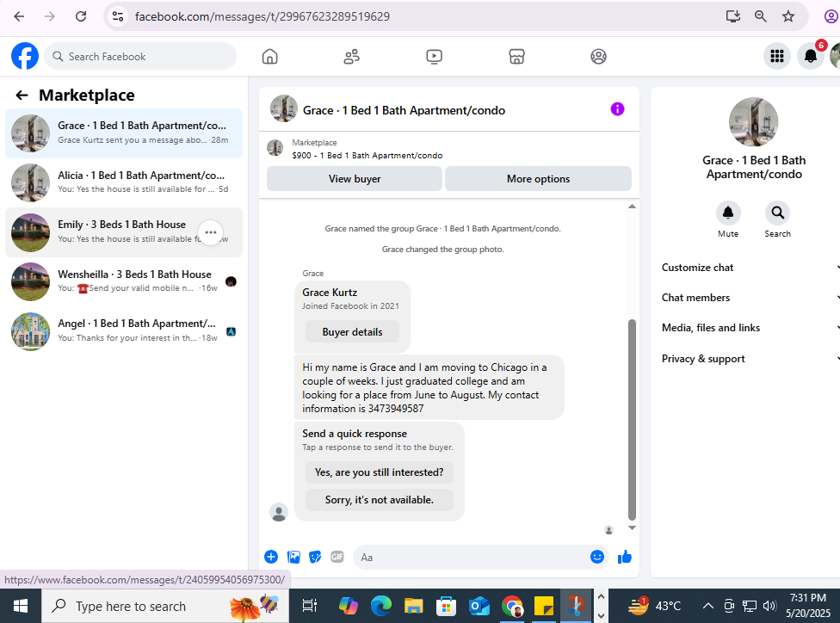Open Wensheilla 3 Beds 1 Bath House conversation
The height and width of the screenshot is (623, 840).
click(124, 281)
